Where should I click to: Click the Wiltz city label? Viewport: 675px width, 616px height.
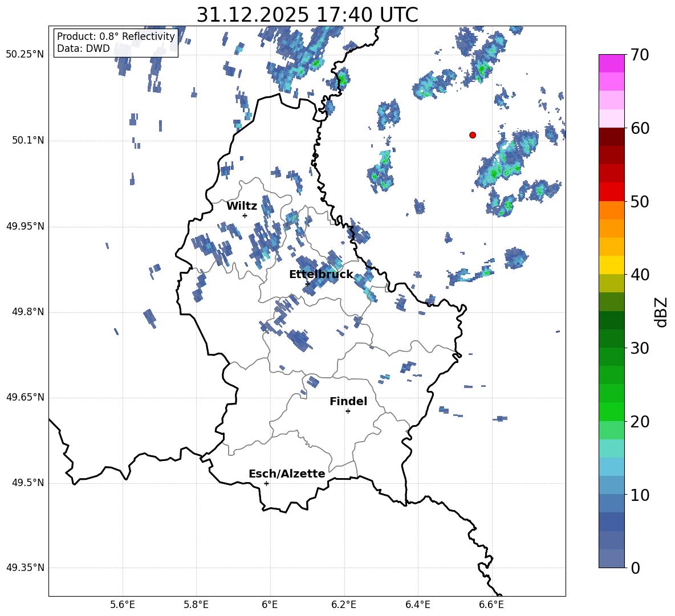242,206
